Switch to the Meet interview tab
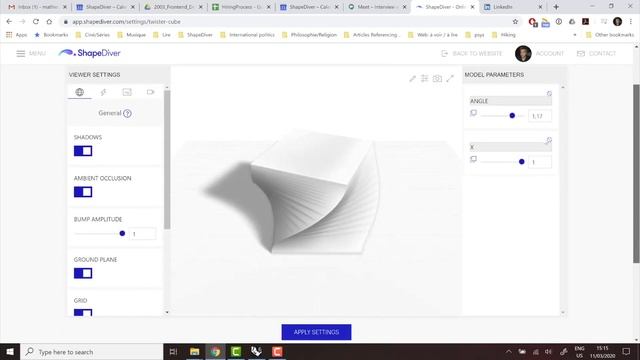The image size is (640, 360). tap(376, 7)
